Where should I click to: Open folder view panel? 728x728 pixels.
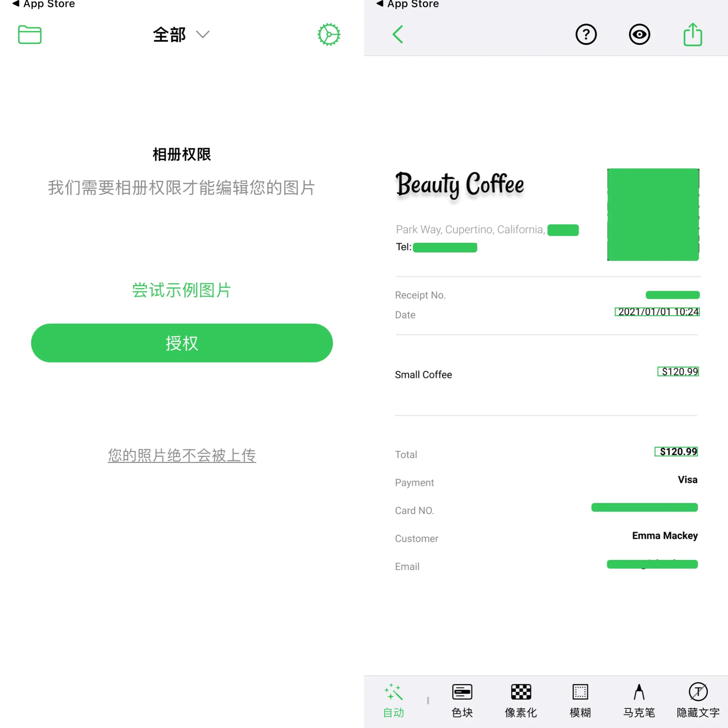click(29, 35)
